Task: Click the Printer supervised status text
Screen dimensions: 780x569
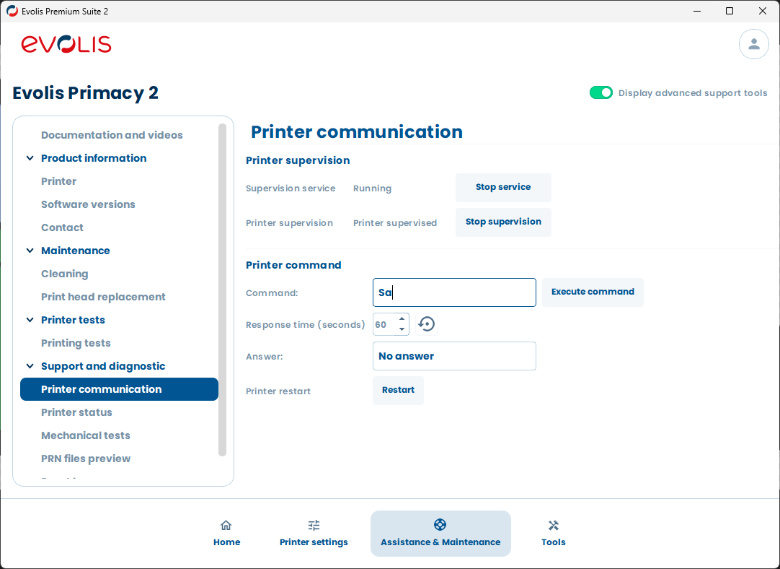Action: click(x=395, y=223)
